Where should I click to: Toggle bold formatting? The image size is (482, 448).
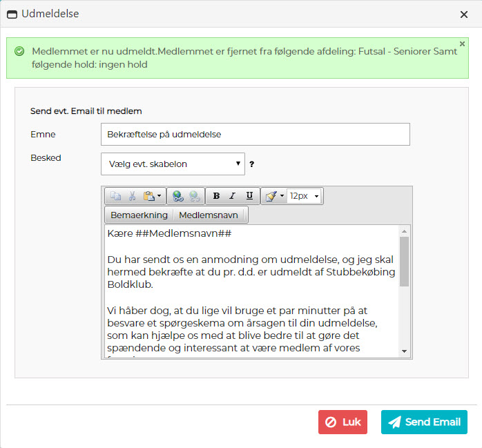[216, 196]
